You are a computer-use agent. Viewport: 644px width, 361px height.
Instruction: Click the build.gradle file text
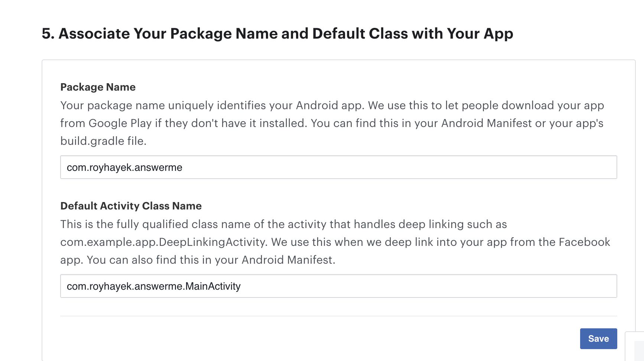pyautogui.click(x=103, y=141)
